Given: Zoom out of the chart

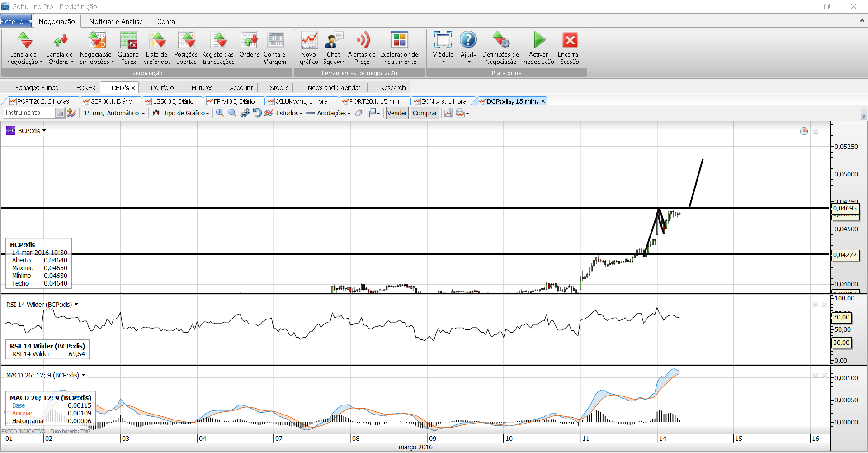Looking at the screenshot, I should (232, 113).
